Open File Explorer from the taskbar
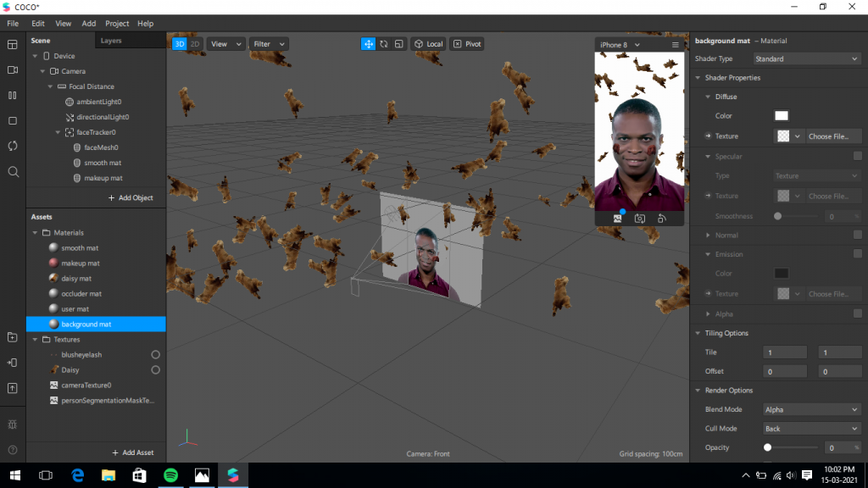868x488 pixels. click(x=108, y=475)
